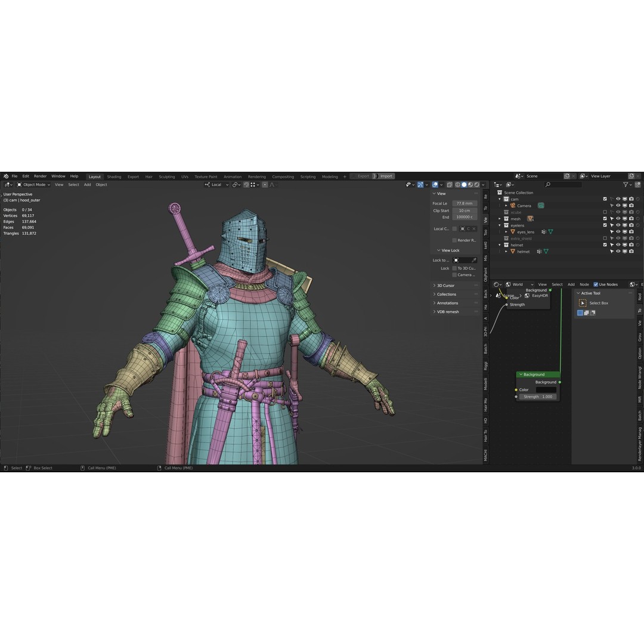Open the World shader type dropdown
Screen dimensions: 644x644
[519, 284]
